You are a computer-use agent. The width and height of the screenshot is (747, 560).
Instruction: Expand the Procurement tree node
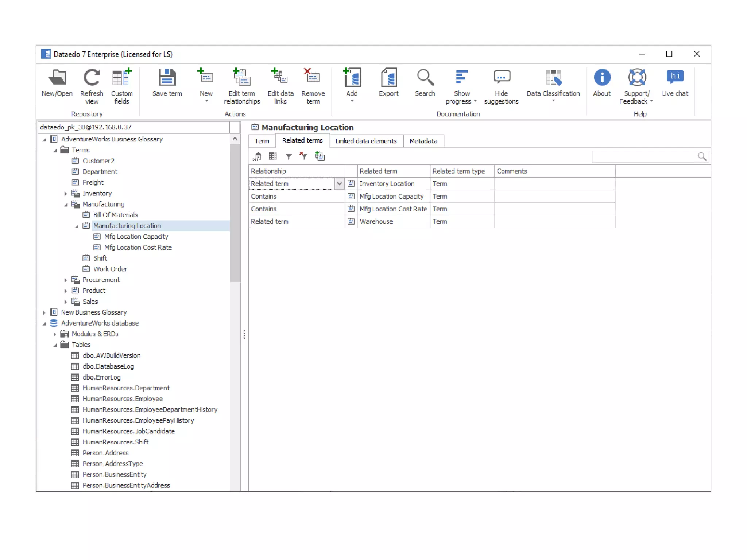66,280
